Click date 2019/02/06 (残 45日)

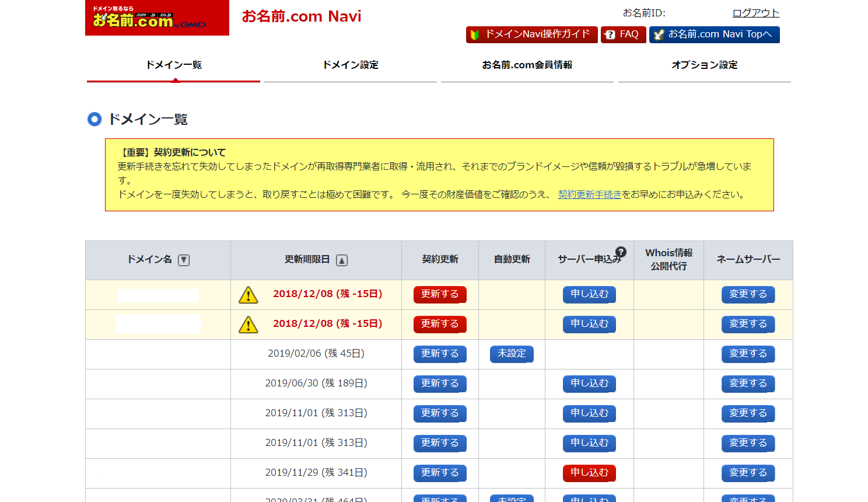click(316, 354)
